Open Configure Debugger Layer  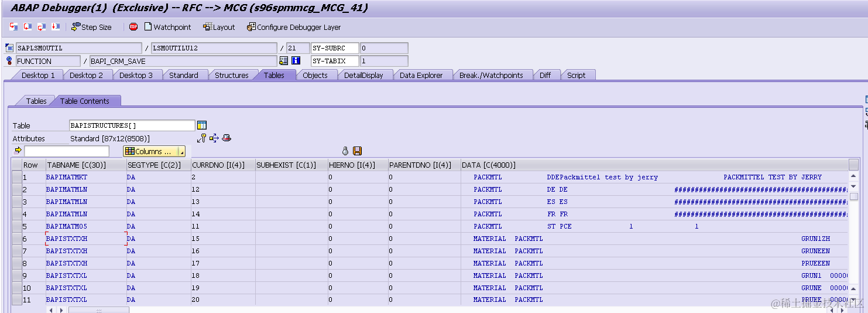(x=294, y=27)
